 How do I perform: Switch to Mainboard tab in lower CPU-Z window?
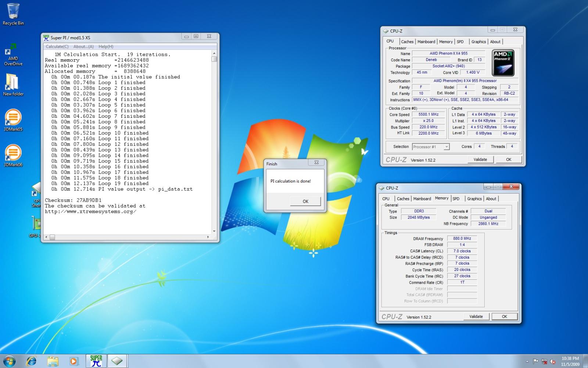click(422, 199)
